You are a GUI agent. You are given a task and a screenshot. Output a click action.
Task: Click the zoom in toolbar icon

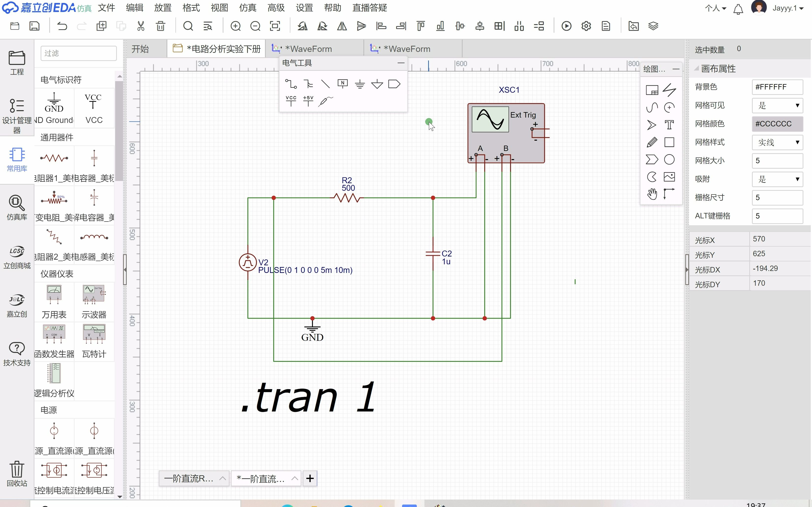coord(235,26)
